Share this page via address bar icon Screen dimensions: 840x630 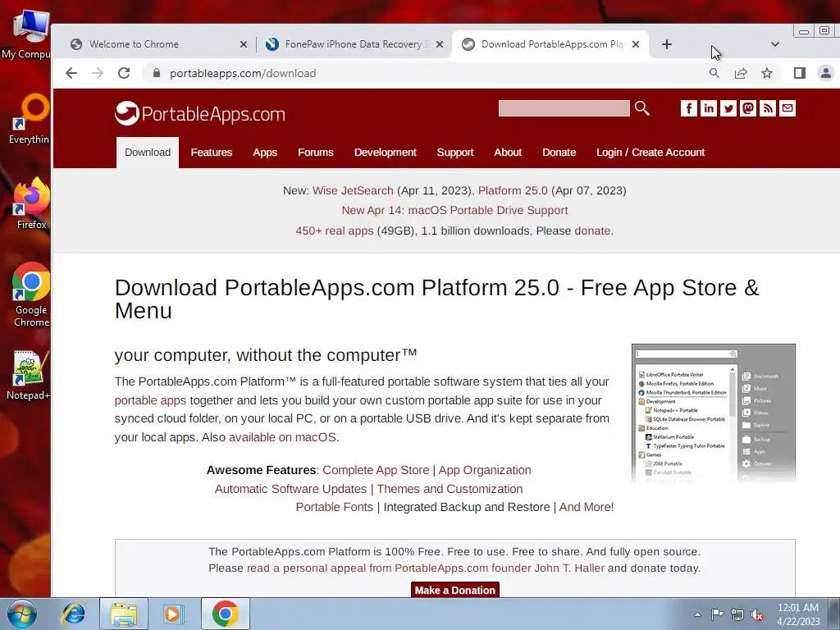pos(741,73)
